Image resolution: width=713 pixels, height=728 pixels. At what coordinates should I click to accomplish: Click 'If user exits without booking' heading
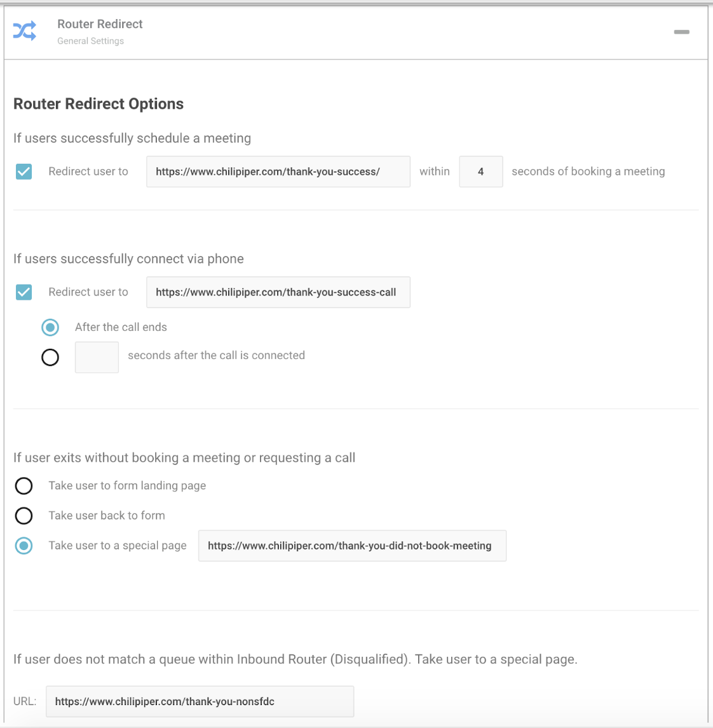184,458
